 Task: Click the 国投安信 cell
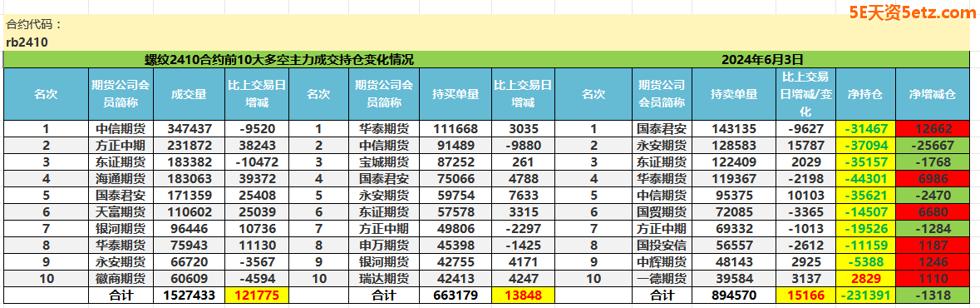(662, 246)
